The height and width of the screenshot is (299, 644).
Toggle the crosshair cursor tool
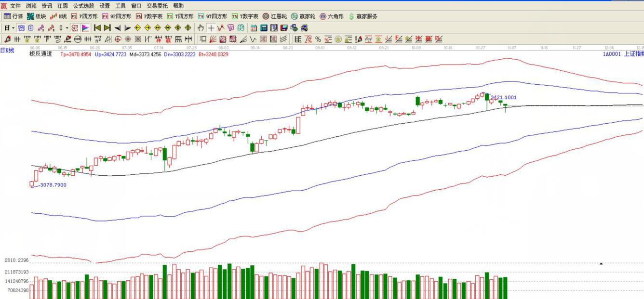[x=211, y=28]
